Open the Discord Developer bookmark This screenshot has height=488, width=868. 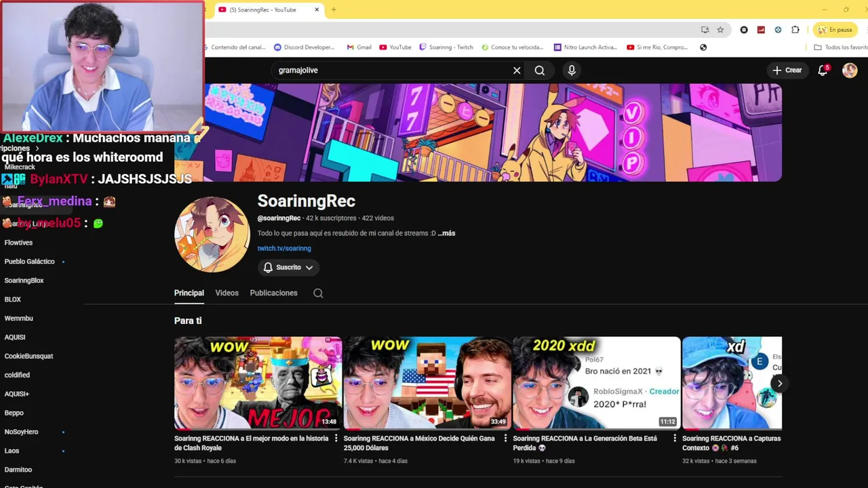pyautogui.click(x=304, y=47)
